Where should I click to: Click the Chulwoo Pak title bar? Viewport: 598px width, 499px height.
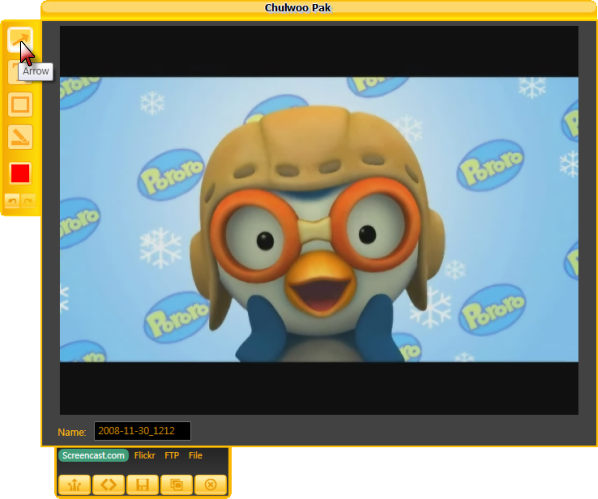(319, 9)
